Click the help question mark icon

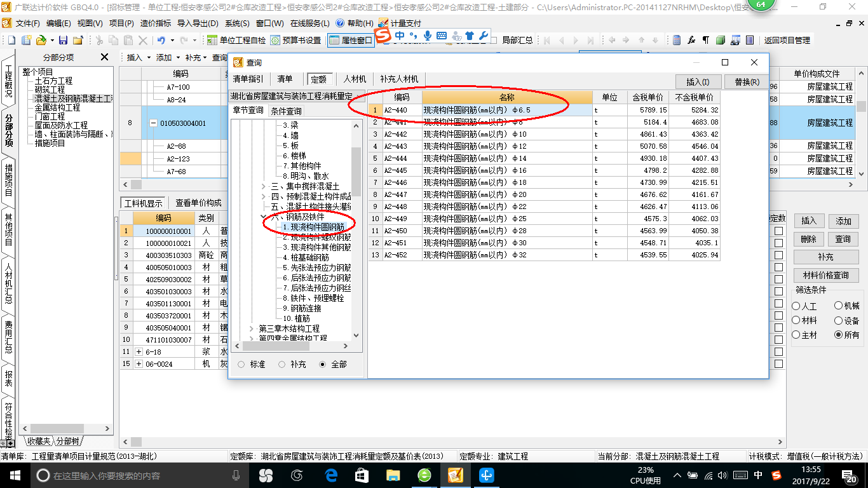point(340,23)
